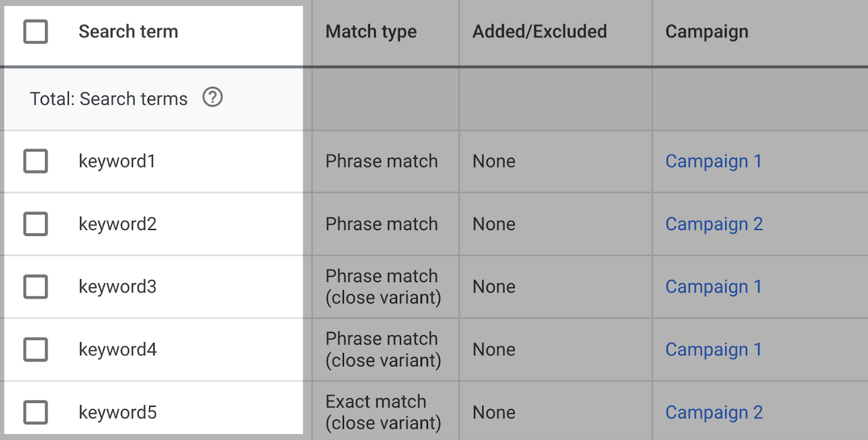868x440 pixels.
Task: Open Campaign 2 from the keyword2 row
Action: click(714, 224)
